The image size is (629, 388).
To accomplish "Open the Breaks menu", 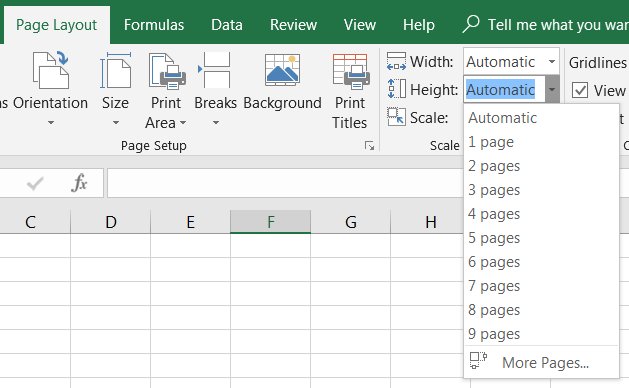I will [215, 89].
